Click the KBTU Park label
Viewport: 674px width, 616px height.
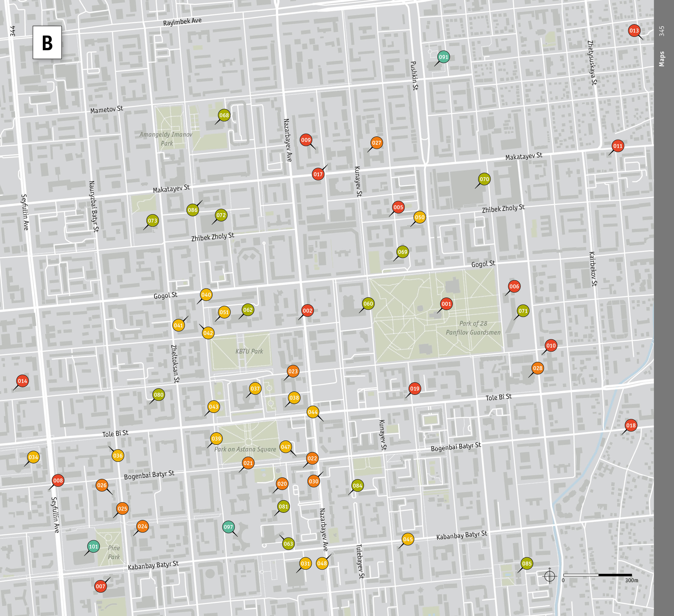click(x=249, y=351)
